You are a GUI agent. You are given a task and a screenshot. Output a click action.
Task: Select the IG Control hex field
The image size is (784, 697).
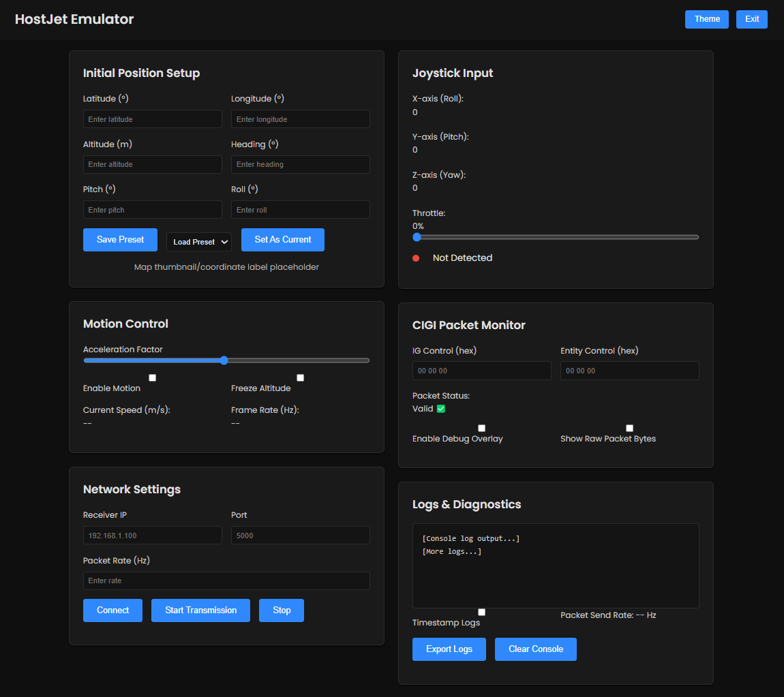pos(481,371)
